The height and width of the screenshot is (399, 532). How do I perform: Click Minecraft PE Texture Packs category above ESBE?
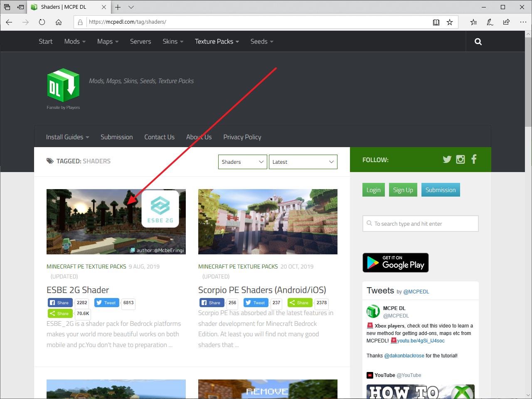86,266
